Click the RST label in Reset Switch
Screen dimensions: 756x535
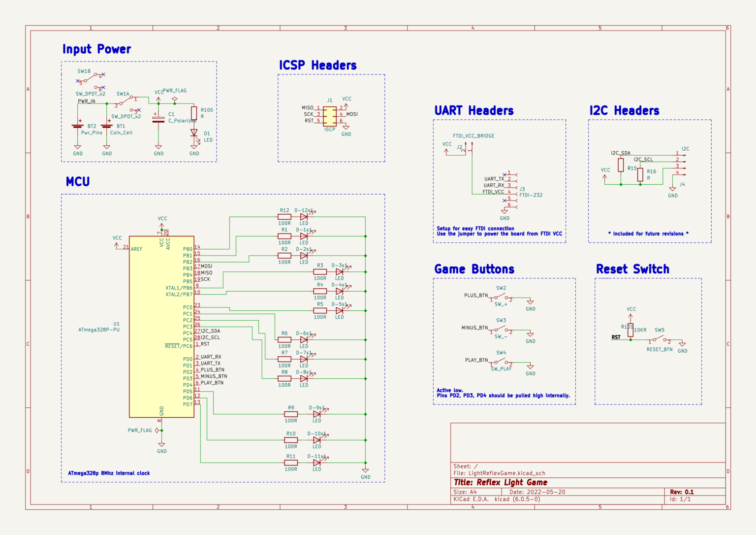click(616, 337)
